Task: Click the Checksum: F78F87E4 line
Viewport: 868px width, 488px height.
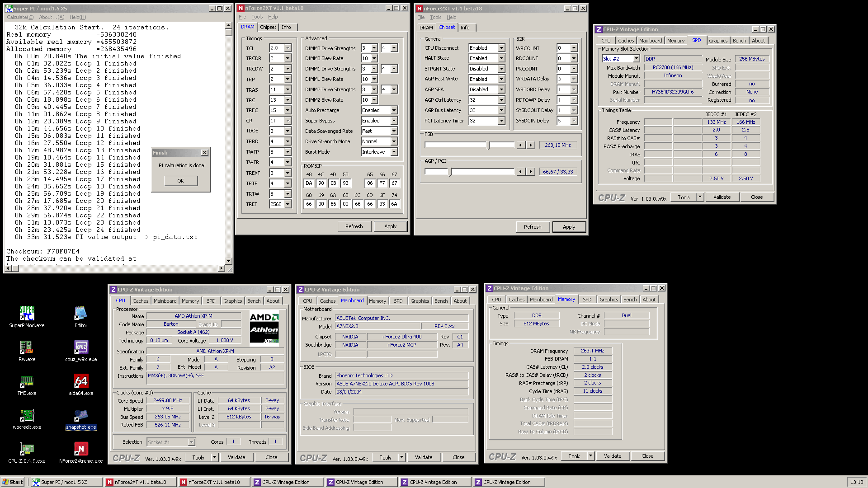Action: (x=43, y=251)
